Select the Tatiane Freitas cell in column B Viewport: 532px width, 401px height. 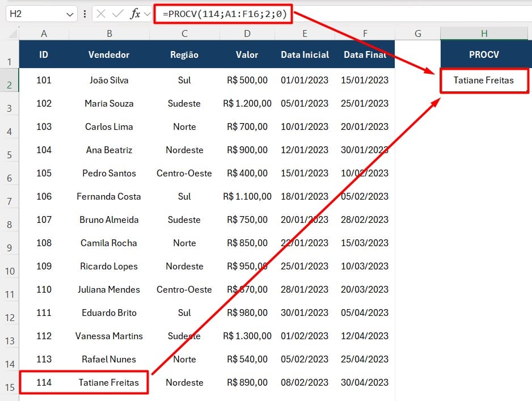pyautogui.click(x=109, y=383)
